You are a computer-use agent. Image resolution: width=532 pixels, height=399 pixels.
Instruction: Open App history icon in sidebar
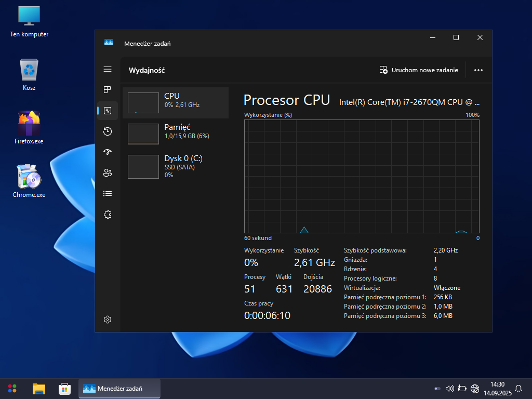tap(108, 131)
